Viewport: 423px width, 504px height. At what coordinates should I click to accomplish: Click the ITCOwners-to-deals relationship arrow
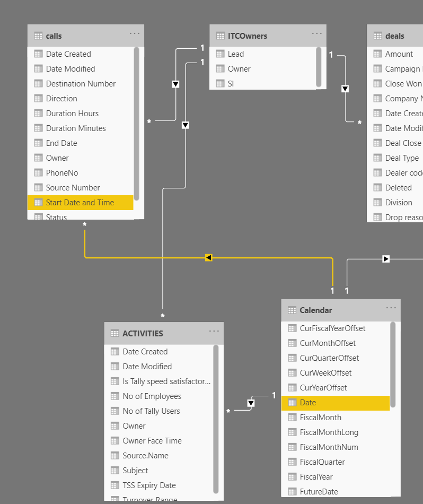click(345, 89)
